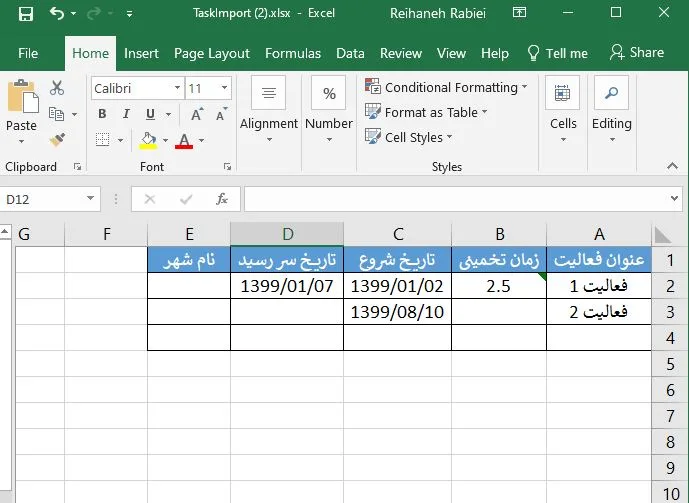The image size is (689, 503).
Task: Toggle Italic formatting
Action: coord(126,114)
